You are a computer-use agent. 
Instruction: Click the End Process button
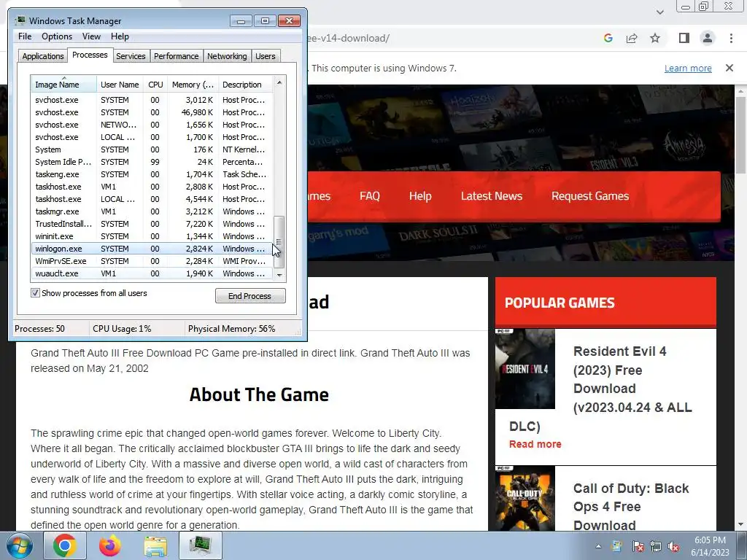250,296
